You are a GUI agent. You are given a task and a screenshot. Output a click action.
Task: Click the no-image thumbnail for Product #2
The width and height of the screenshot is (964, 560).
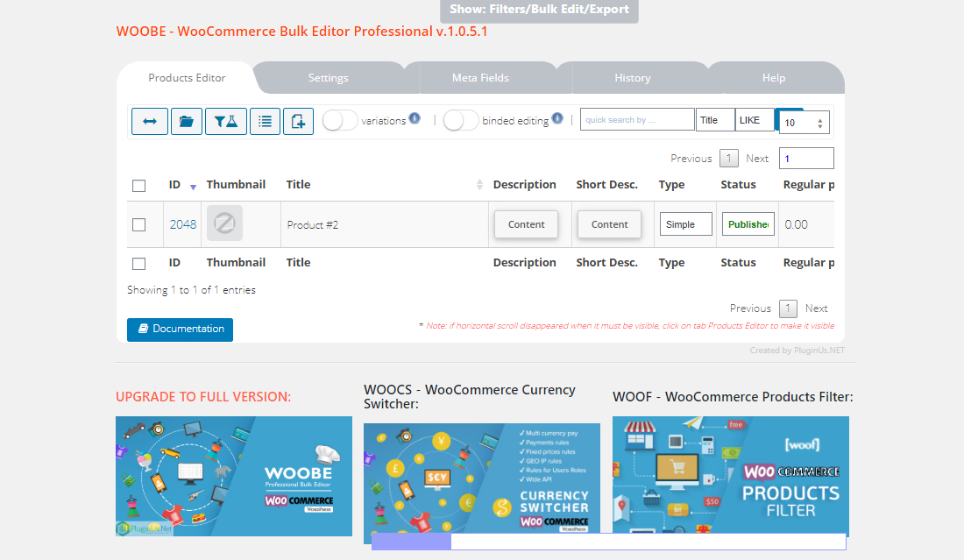tap(224, 223)
